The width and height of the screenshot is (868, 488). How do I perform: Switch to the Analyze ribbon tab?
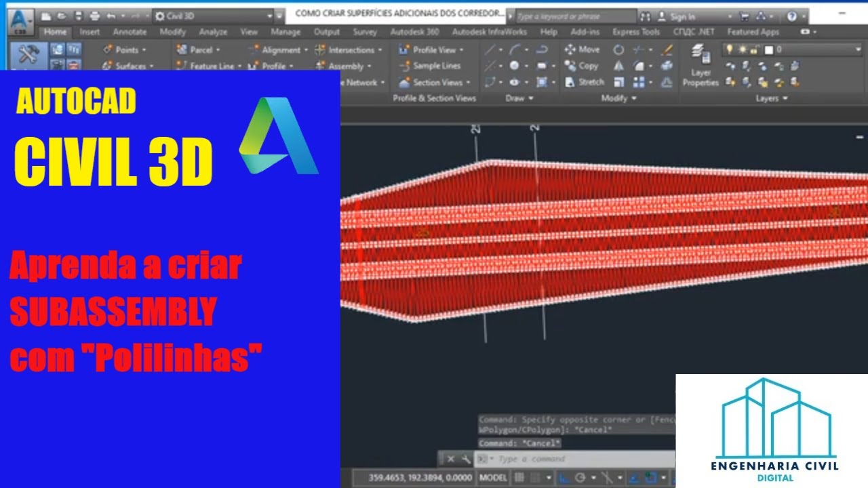click(213, 32)
